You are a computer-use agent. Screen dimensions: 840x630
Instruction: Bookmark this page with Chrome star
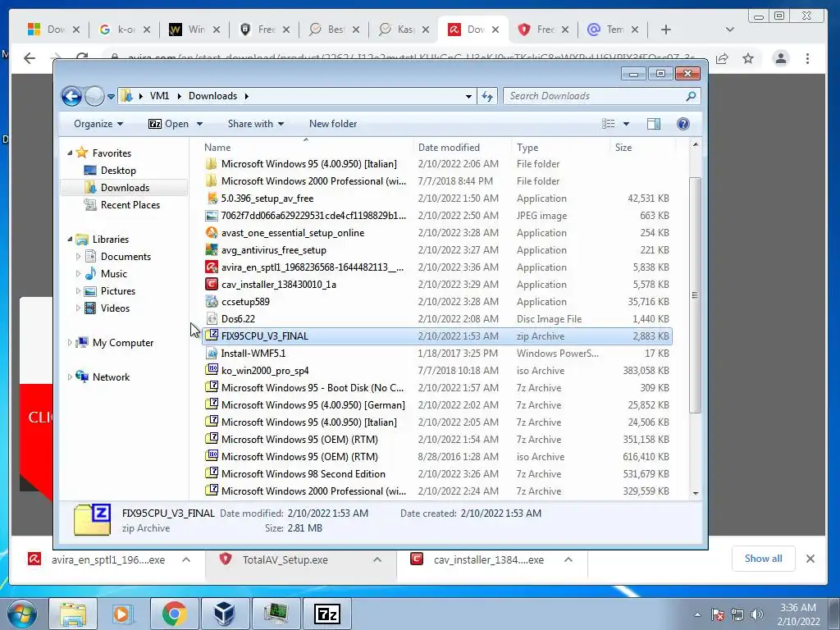(748, 58)
